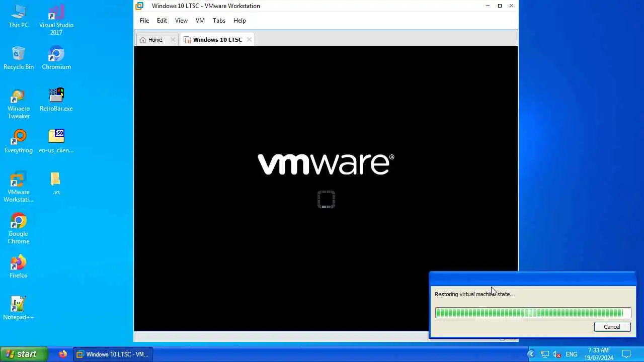
Task: Select the Winaero Tweaker desktop shortcut
Action: coord(19,104)
